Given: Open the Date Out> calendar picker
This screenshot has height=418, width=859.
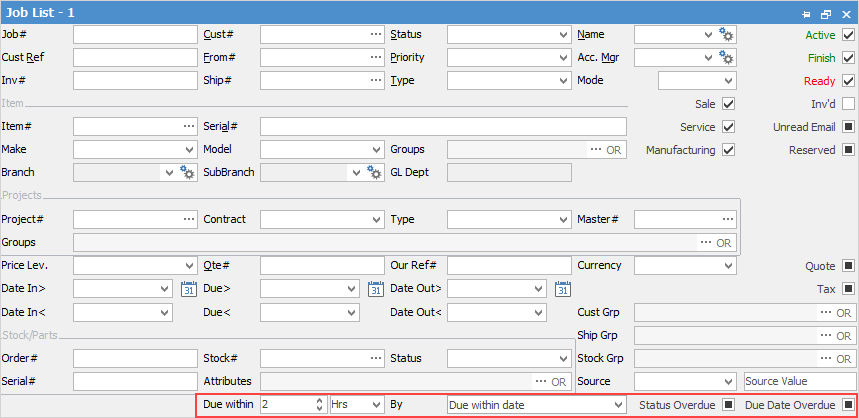Looking at the screenshot, I should coord(563,289).
